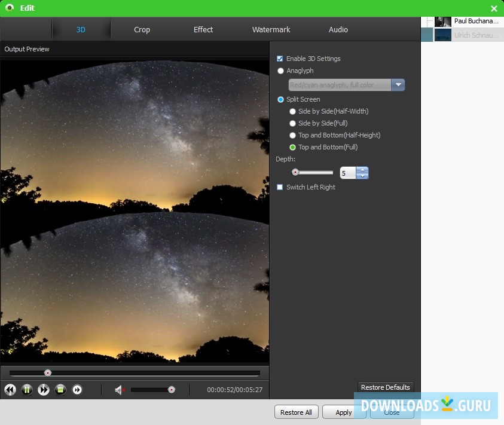Enable the Switch Left Right checkbox
The height and width of the screenshot is (425, 504).
coord(280,187)
